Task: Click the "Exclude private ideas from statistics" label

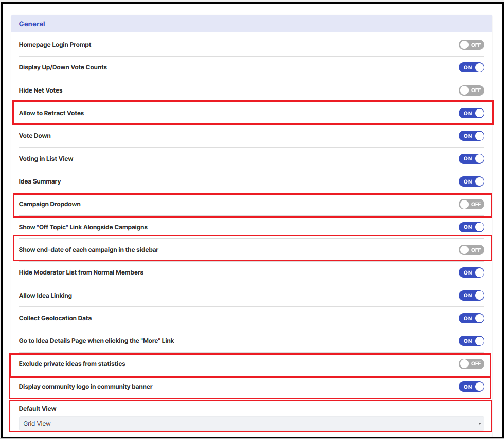Action: pos(72,364)
